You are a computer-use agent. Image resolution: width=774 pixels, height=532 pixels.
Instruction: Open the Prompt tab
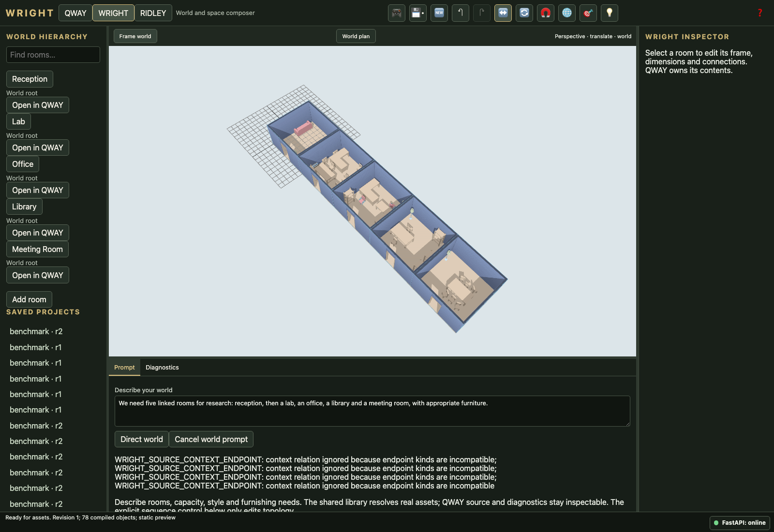coord(124,368)
